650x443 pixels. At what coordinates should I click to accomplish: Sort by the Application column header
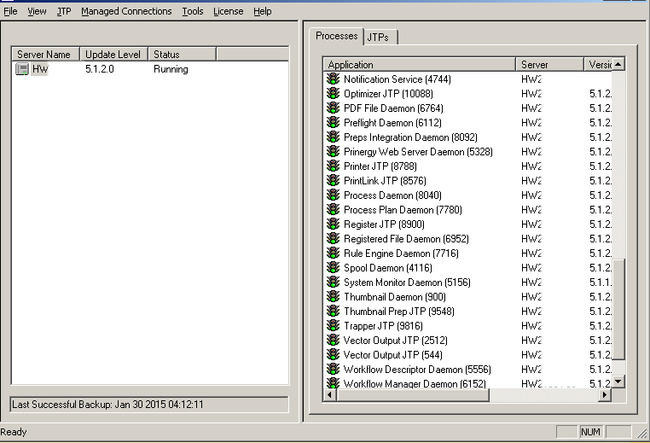click(x=419, y=64)
